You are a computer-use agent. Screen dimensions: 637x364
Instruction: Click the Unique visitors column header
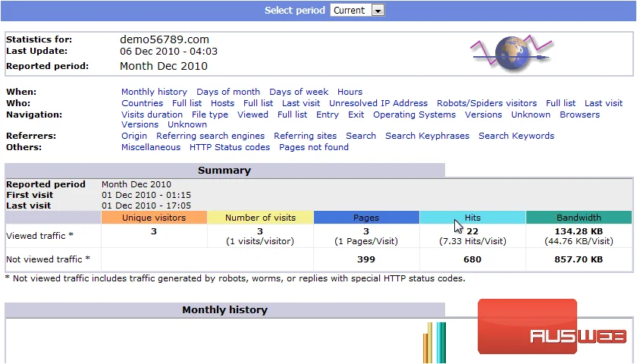click(154, 218)
